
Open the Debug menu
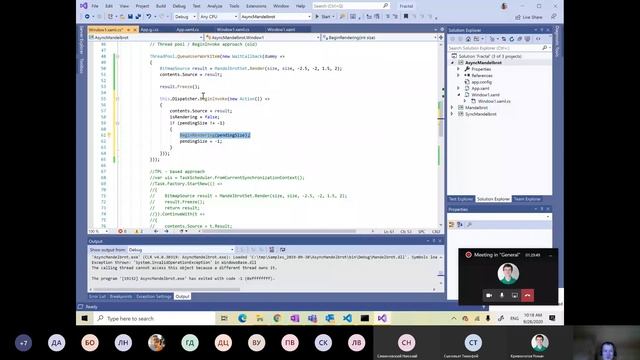pyautogui.click(x=179, y=6)
